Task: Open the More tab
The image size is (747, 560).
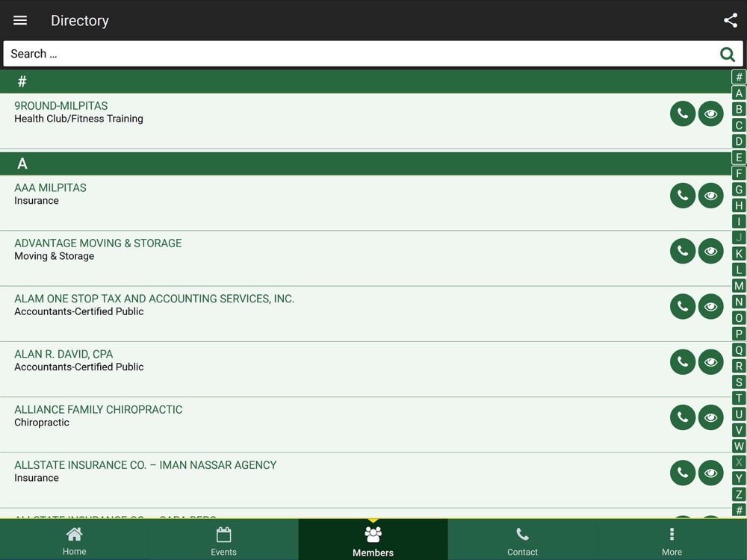Action: [672, 540]
